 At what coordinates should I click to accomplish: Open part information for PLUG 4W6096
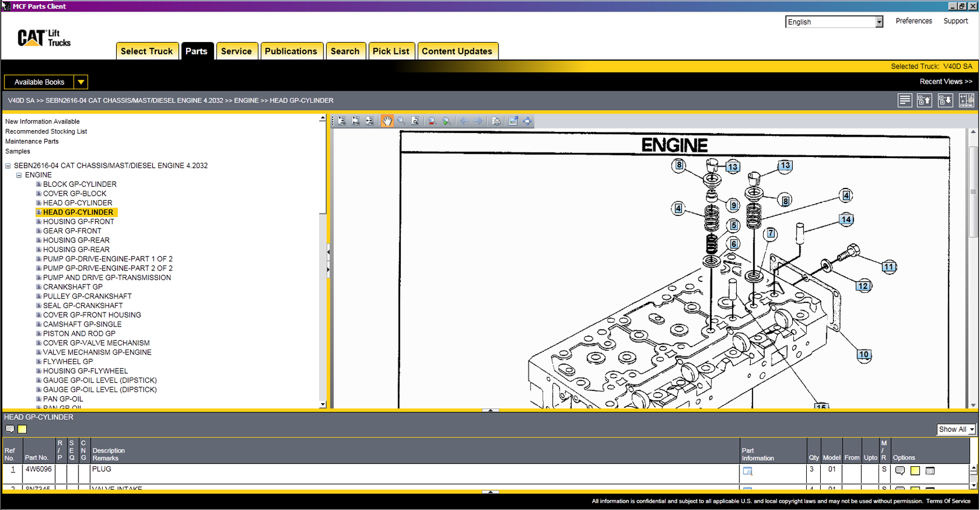(x=747, y=471)
